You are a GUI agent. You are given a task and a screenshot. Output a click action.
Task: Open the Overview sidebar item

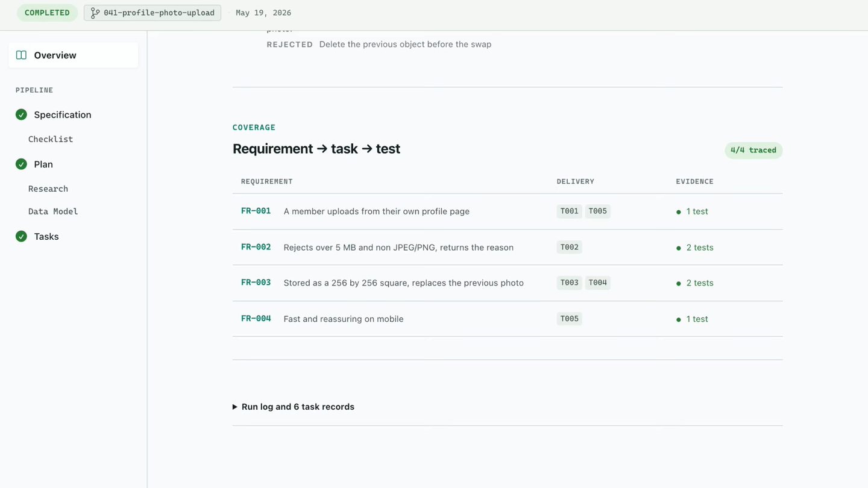(74, 55)
